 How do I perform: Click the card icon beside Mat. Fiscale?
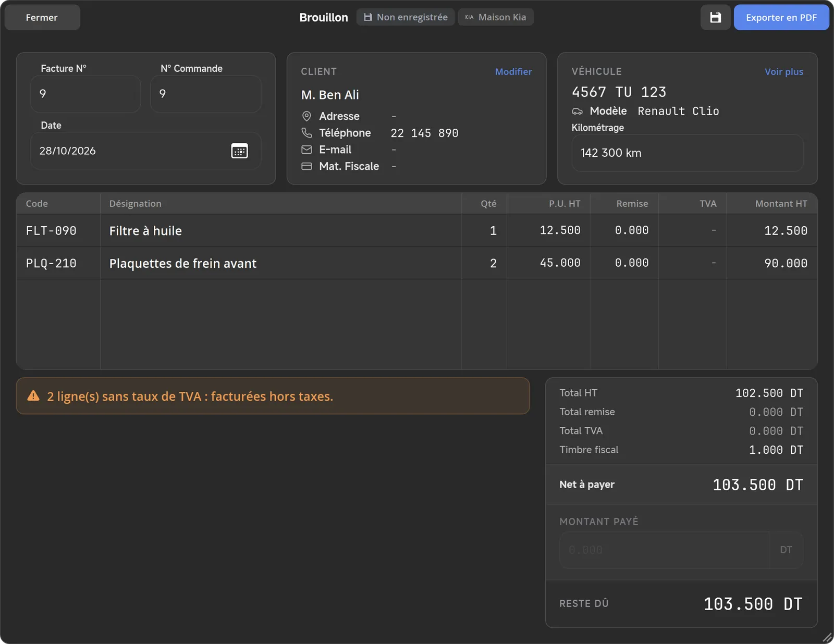(306, 166)
